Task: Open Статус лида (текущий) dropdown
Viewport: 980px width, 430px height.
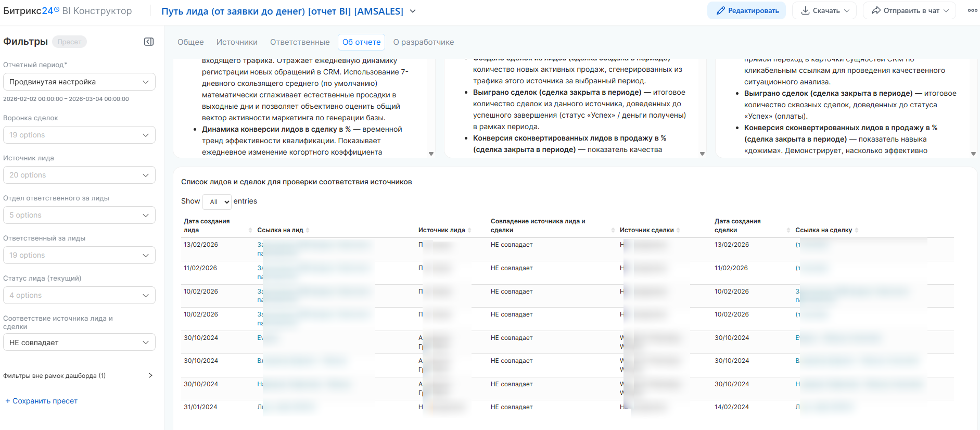Action: [x=79, y=295]
